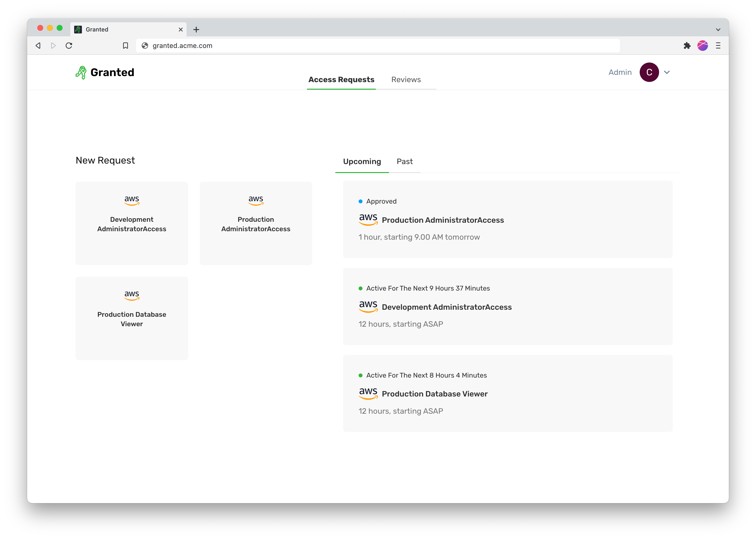Click the Granted logo
The image size is (756, 539).
click(105, 72)
